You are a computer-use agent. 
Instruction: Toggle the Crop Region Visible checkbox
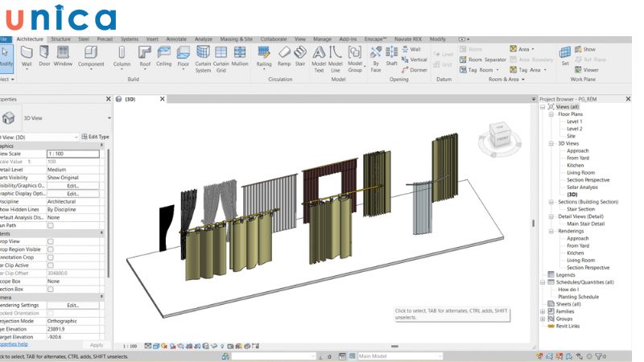(x=50, y=249)
